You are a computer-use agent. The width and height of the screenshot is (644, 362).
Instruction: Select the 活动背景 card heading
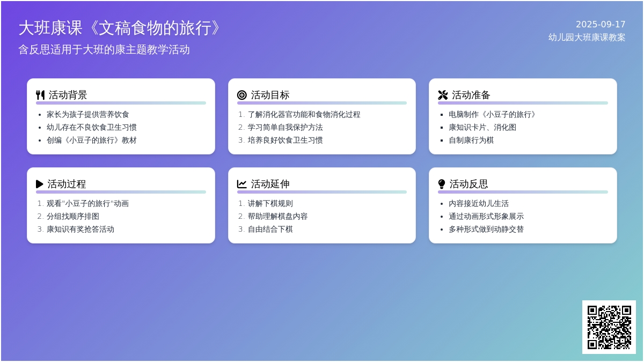[68, 95]
